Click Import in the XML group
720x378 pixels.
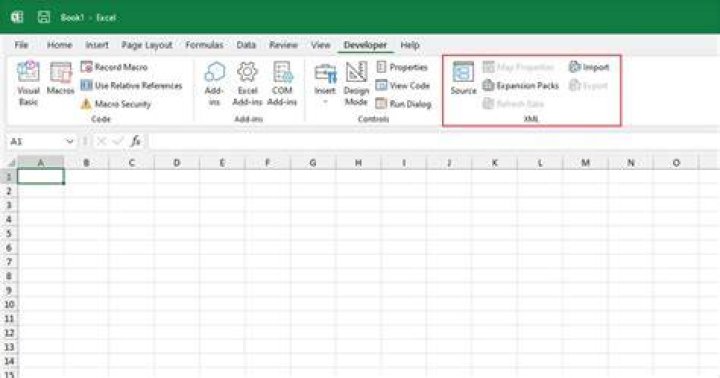tap(589, 67)
